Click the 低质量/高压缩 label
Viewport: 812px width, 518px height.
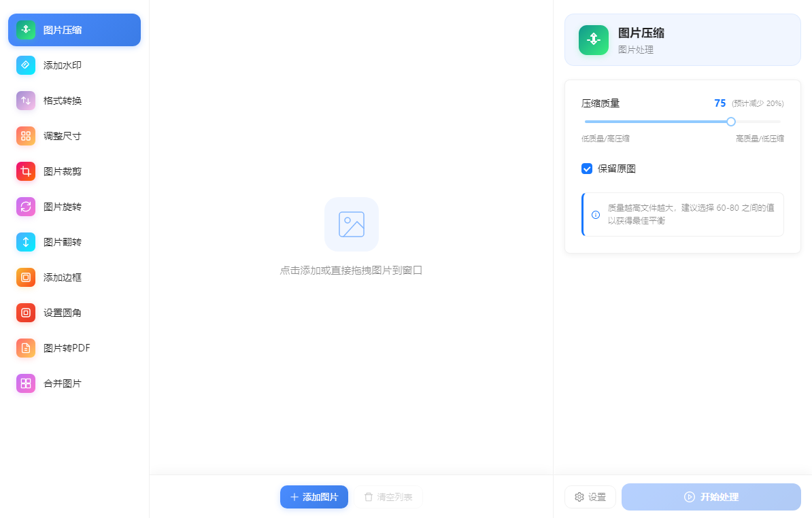pyautogui.click(x=605, y=139)
